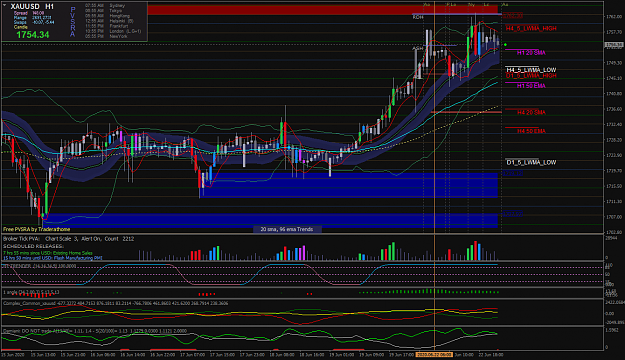Image resolution: width=625 pixels, height=360 pixels.
Task: Click the chart menu triangle beside XAUUSD
Action: (x=5, y=6)
